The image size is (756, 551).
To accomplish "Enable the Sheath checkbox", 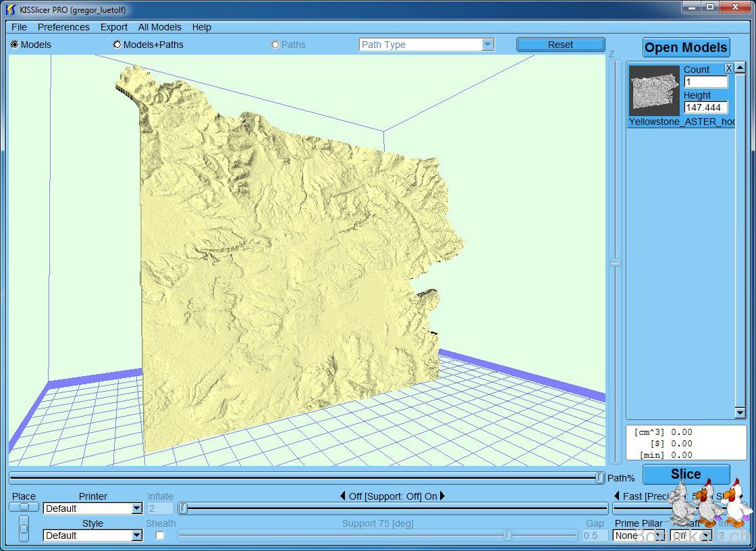I will click(x=160, y=535).
